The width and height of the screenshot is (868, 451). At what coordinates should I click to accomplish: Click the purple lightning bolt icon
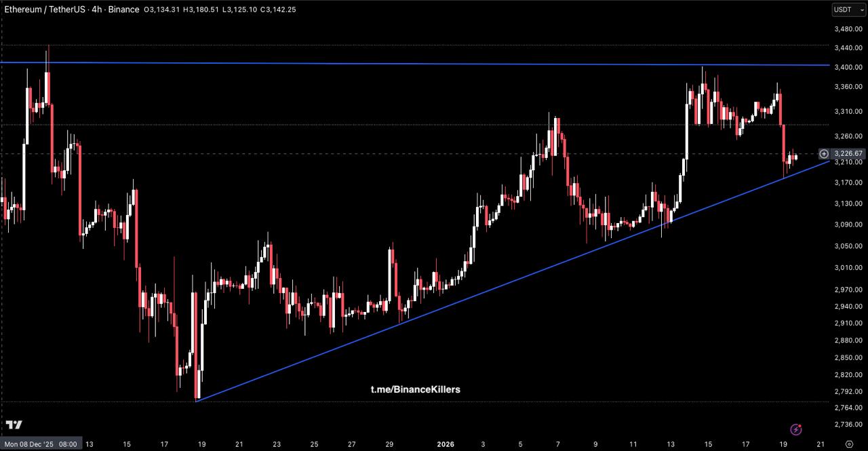click(x=796, y=429)
